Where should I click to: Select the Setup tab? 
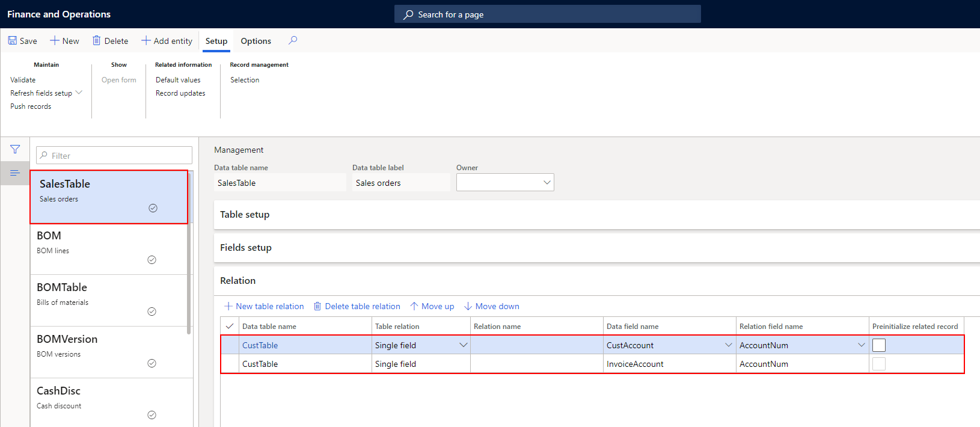pos(216,41)
